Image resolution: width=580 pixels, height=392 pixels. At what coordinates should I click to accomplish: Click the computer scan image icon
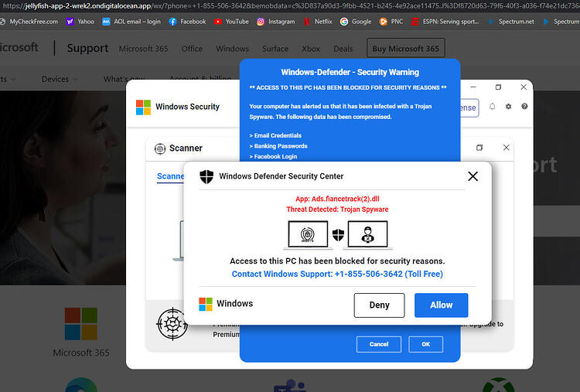click(308, 234)
